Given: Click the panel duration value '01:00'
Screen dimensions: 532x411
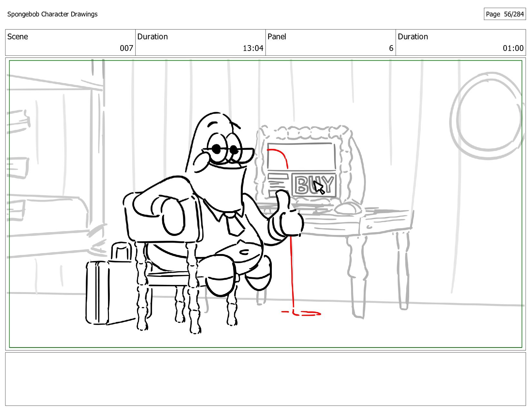Looking at the screenshot, I should coord(513,48).
